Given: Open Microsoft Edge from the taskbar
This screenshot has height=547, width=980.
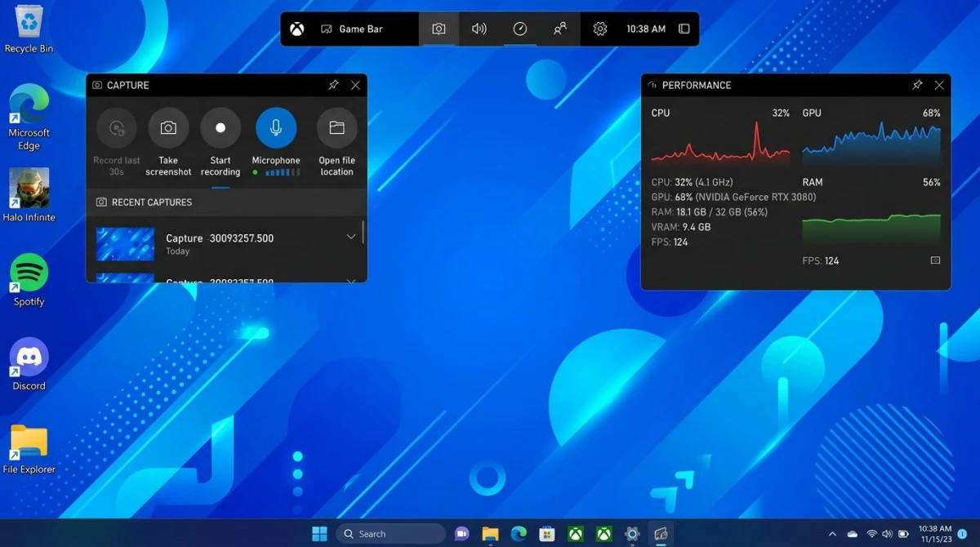Looking at the screenshot, I should (519, 534).
